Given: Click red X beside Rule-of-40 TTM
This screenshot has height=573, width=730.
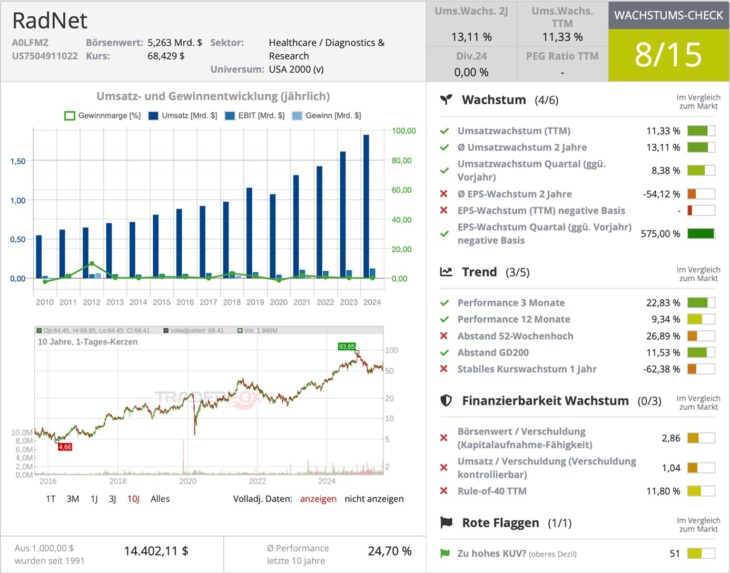Looking at the screenshot, I should (x=444, y=491).
